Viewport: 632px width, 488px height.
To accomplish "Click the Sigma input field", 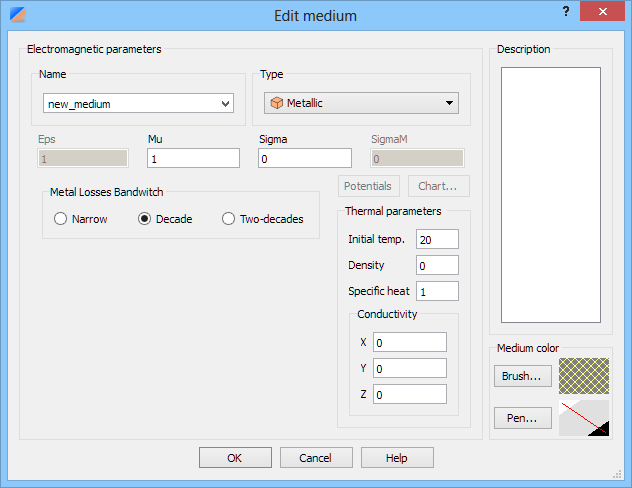I will 305,158.
